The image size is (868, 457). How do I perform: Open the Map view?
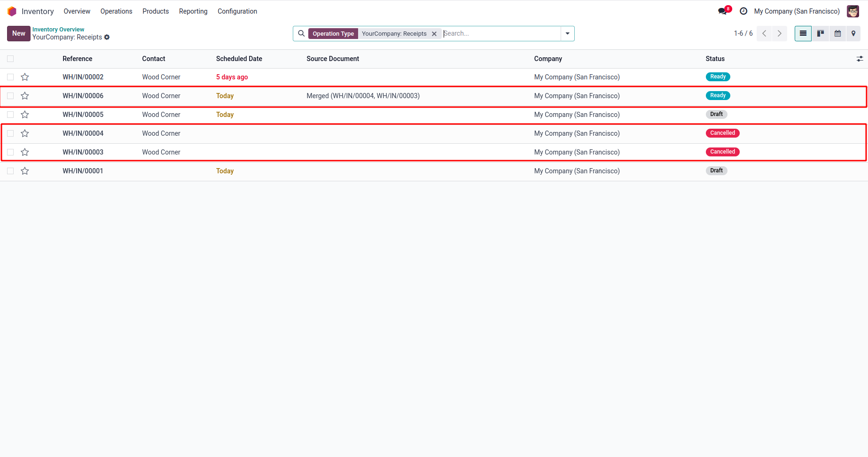(x=853, y=33)
